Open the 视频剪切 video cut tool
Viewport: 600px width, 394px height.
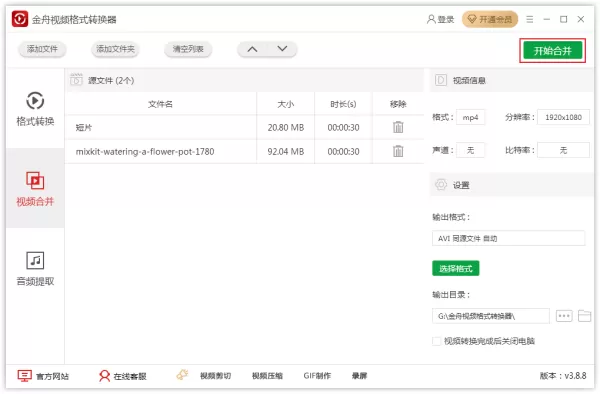(215, 376)
